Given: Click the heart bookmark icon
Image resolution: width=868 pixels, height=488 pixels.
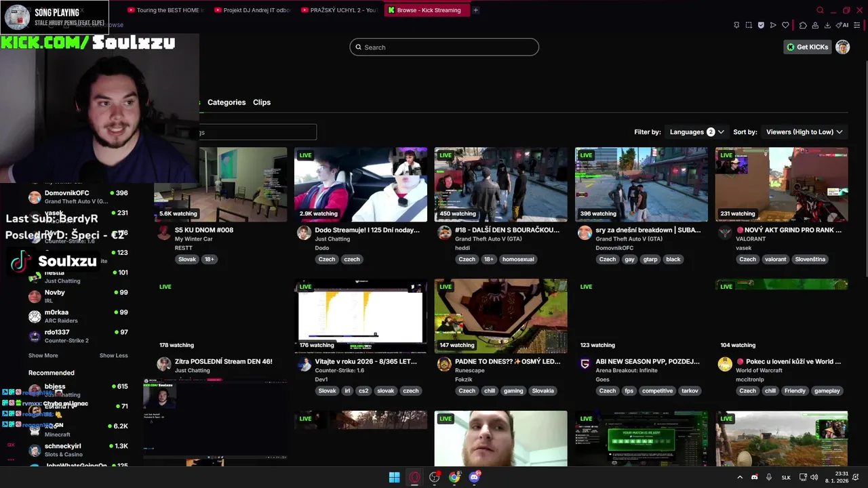Looking at the screenshot, I should pos(785,25).
